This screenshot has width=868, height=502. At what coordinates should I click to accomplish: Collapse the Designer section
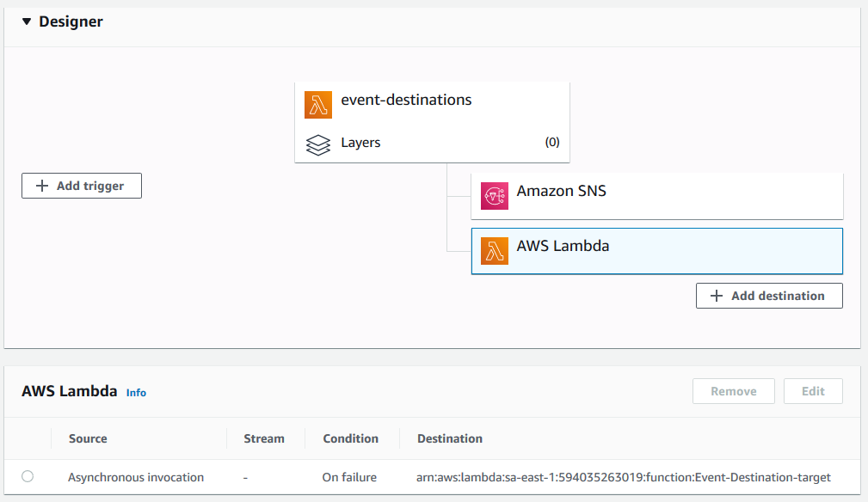26,21
